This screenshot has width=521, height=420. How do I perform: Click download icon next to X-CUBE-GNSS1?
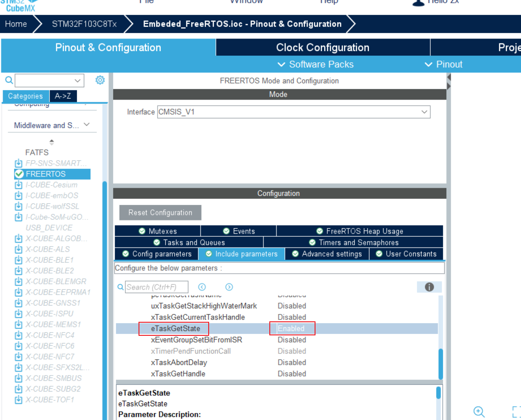(19, 303)
